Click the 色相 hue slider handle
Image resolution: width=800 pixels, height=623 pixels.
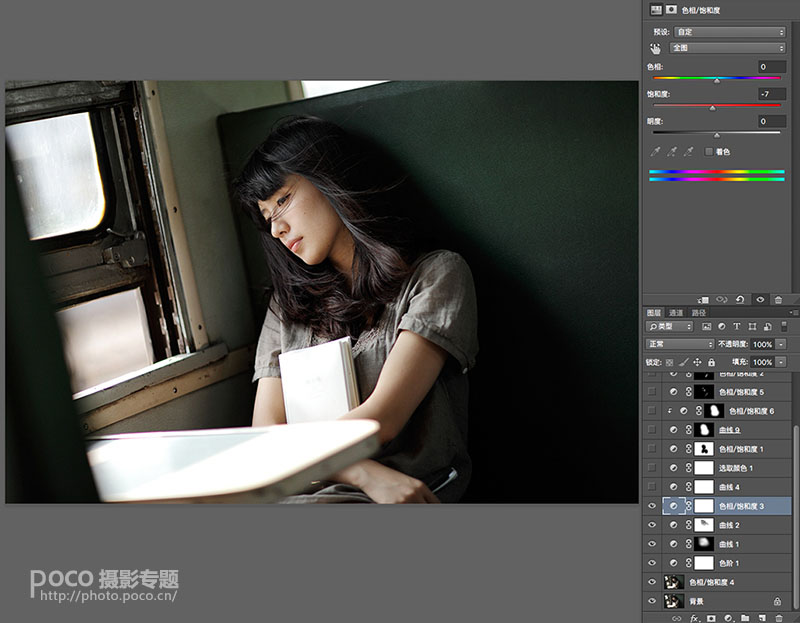(717, 81)
